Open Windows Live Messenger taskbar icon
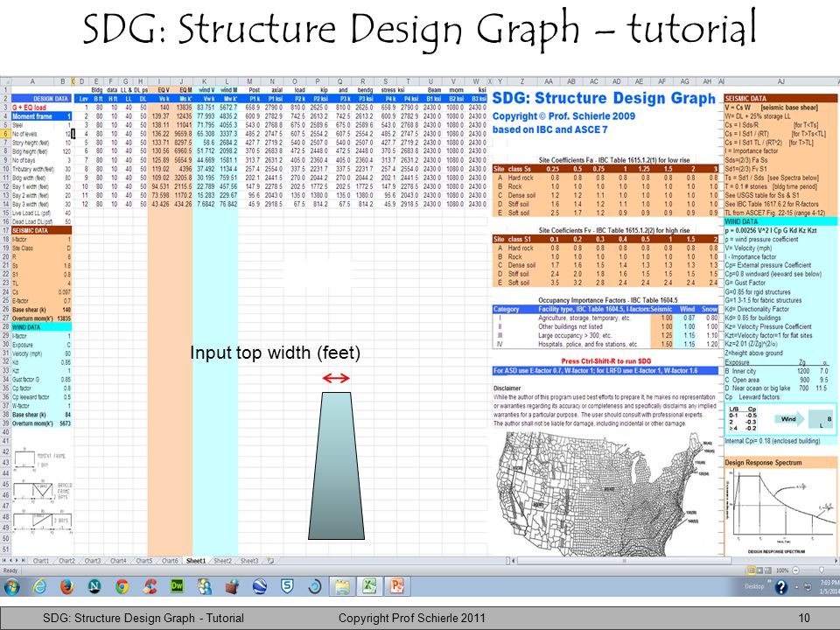Image resolution: width=840 pixels, height=630 pixels. pos(204,586)
